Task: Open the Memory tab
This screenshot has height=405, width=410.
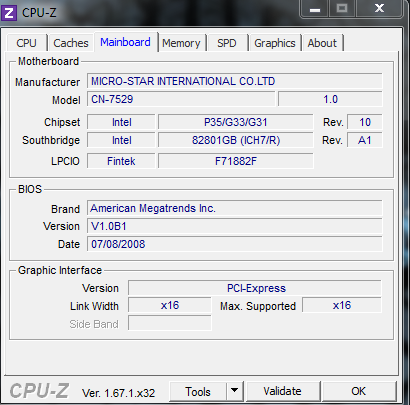Action: pyautogui.click(x=181, y=43)
